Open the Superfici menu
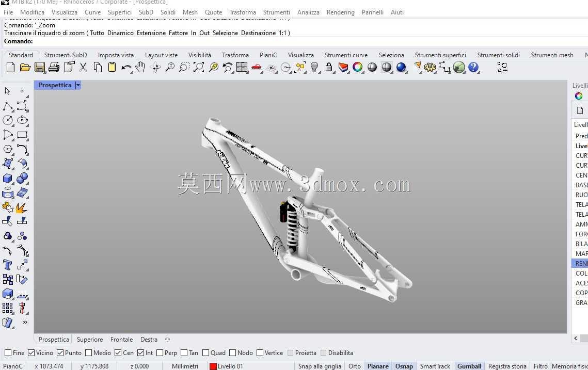 click(120, 12)
